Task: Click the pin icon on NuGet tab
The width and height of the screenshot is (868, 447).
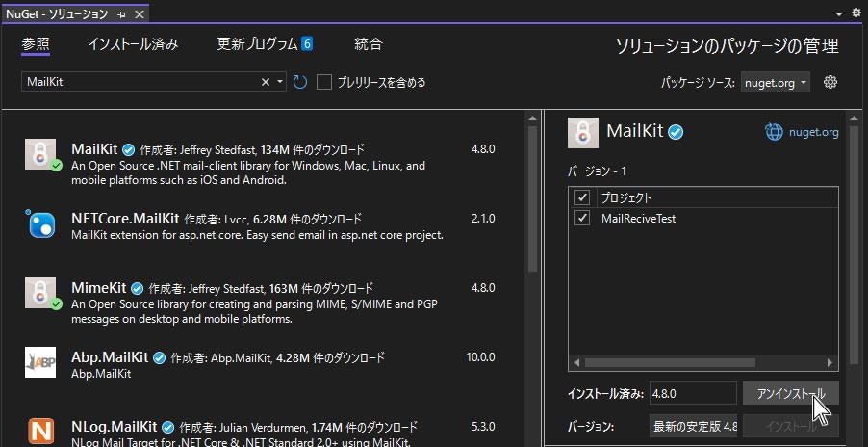Action: coord(122,15)
